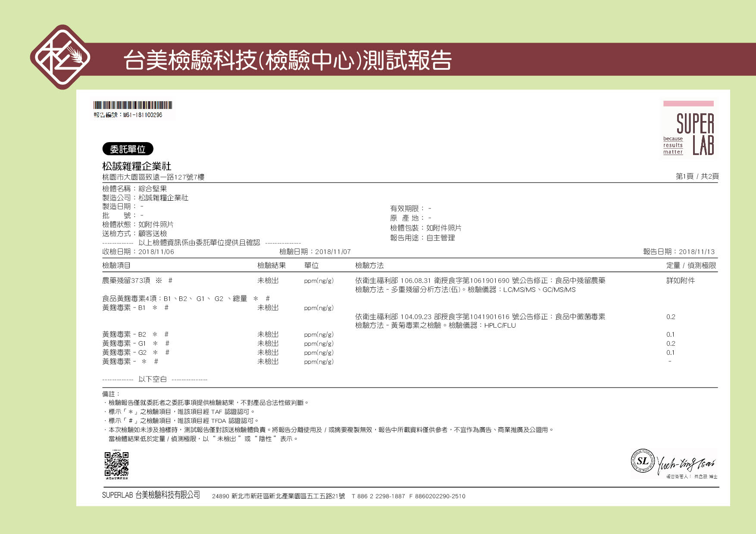Click the "詳如附件" limit value
This screenshot has height=534, width=756.
pos(681,280)
